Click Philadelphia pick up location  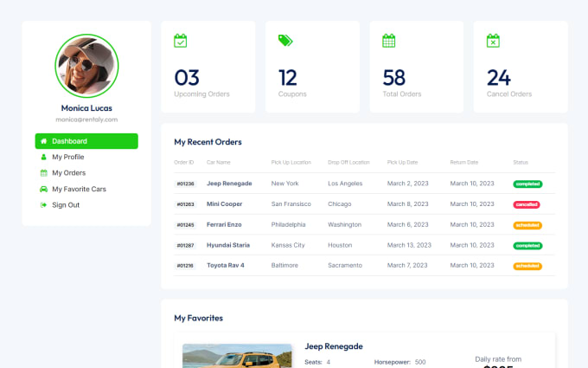(288, 224)
